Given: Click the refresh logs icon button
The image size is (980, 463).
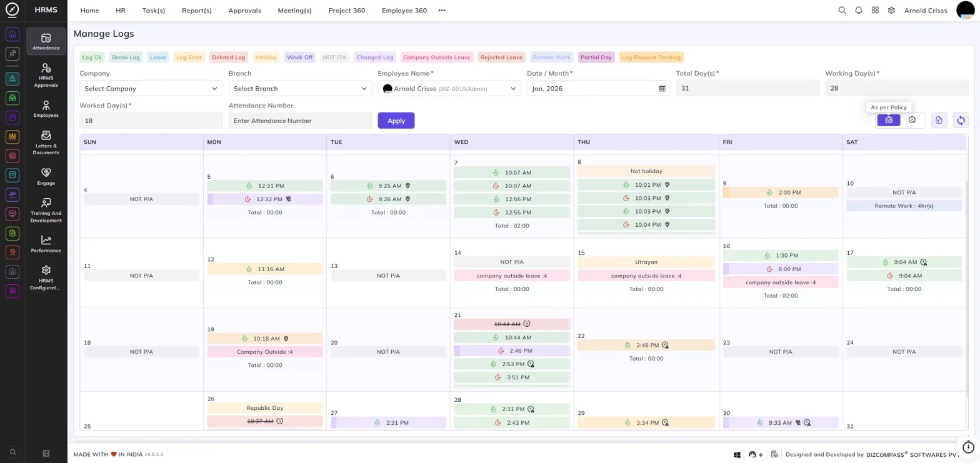Looking at the screenshot, I should point(961,121).
